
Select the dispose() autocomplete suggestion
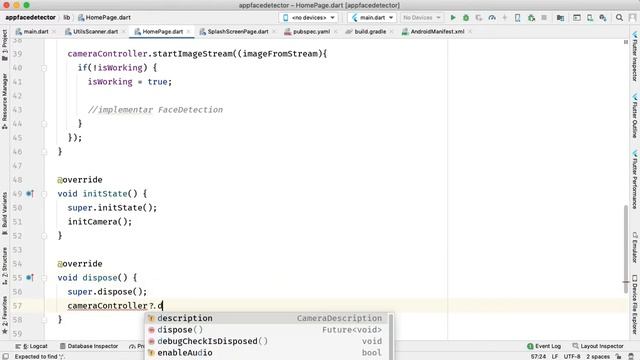[x=267, y=329]
